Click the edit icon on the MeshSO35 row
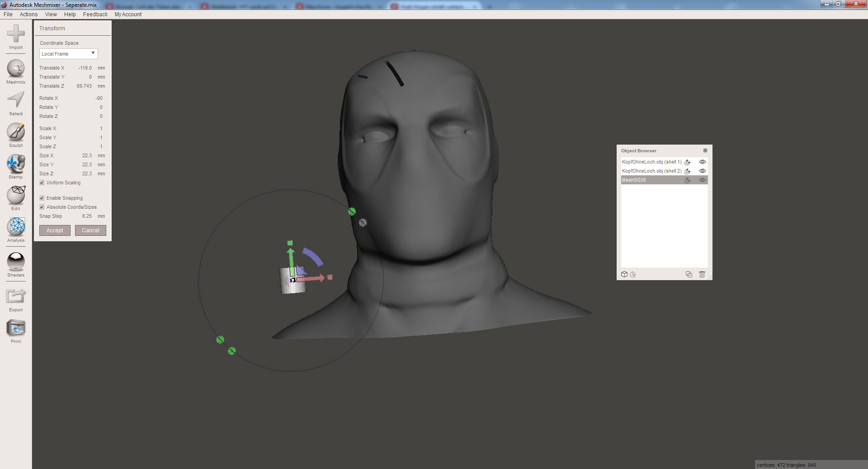Image resolution: width=868 pixels, height=469 pixels. pos(688,180)
